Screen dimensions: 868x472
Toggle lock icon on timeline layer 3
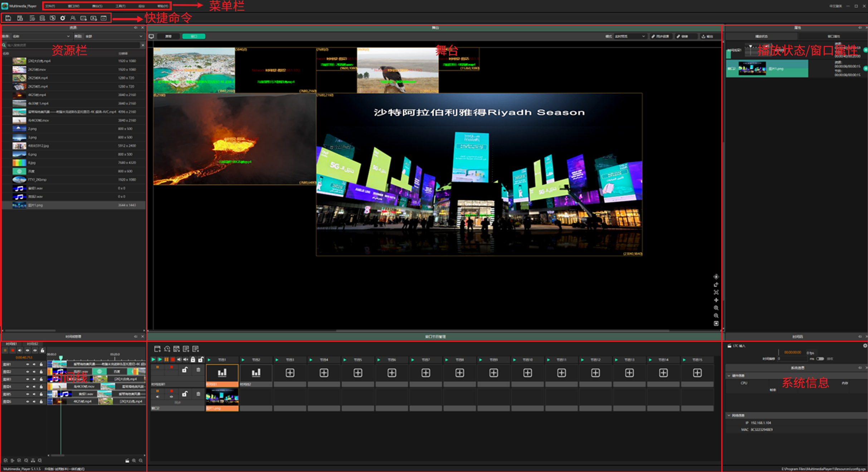click(41, 379)
